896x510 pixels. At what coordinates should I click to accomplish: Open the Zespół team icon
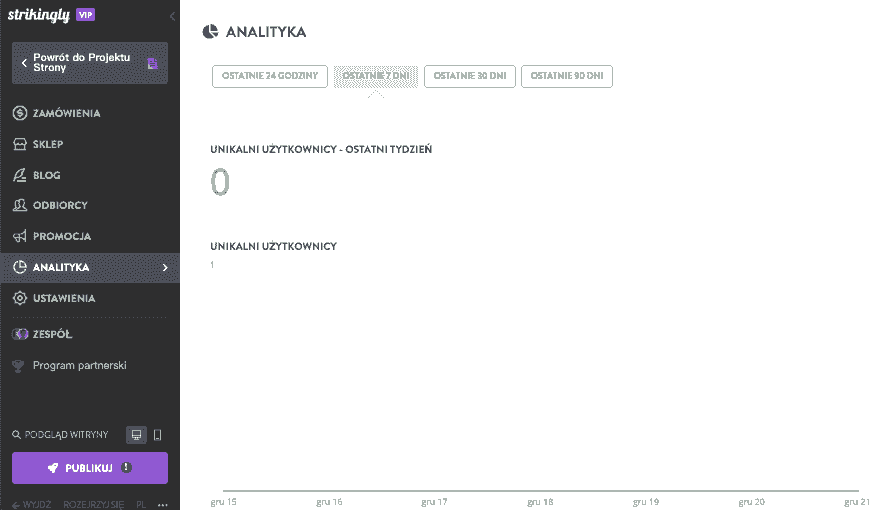tap(20, 334)
